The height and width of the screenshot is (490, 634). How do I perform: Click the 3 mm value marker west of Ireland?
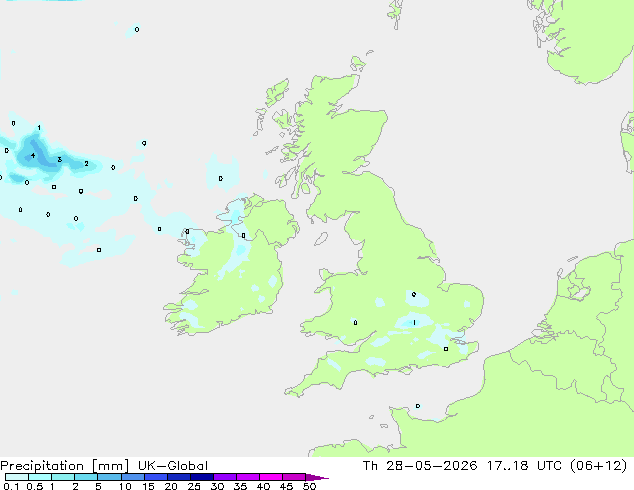[59, 159]
